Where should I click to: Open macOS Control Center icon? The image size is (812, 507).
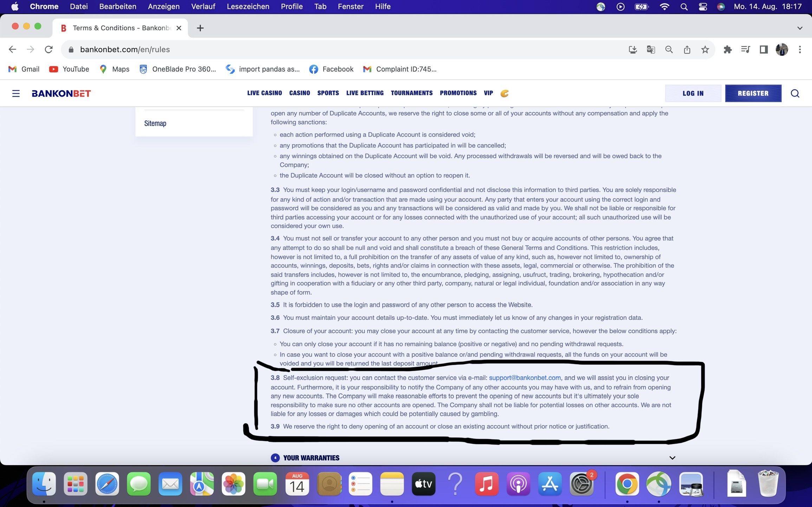pyautogui.click(x=703, y=7)
